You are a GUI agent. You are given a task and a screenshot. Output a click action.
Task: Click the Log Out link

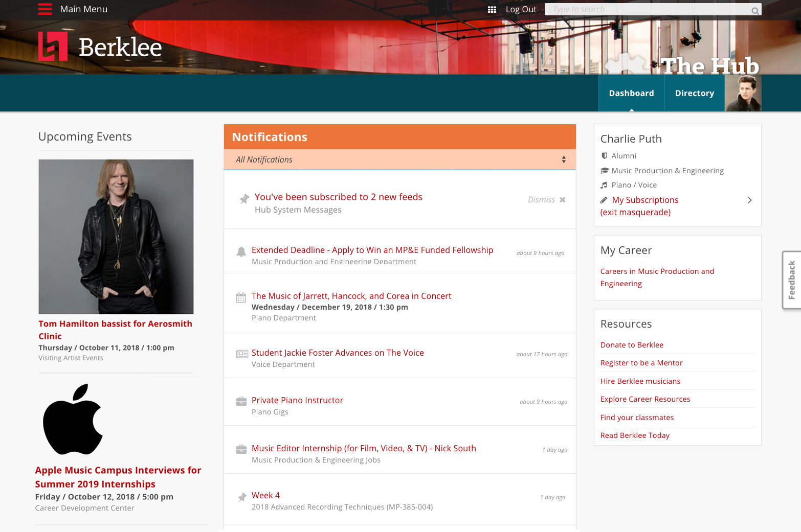point(521,10)
